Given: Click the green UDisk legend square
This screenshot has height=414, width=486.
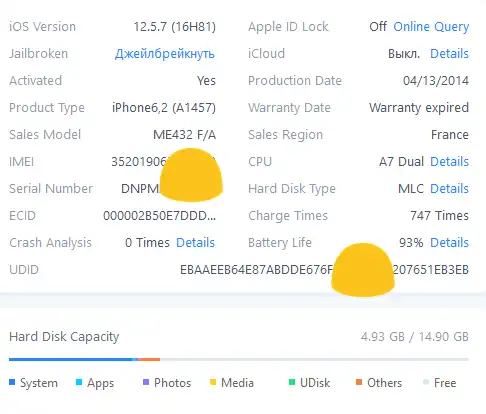Looking at the screenshot, I should [x=292, y=382].
